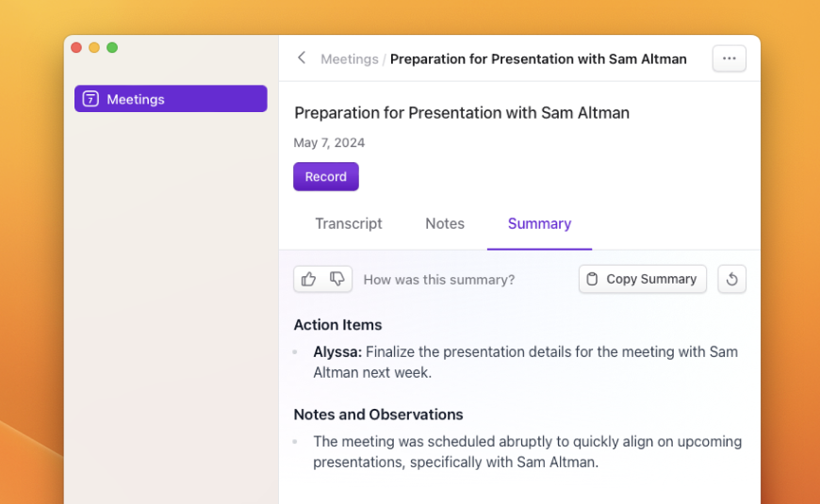
Task: Give the summary a thumbs down
Action: coord(337,279)
